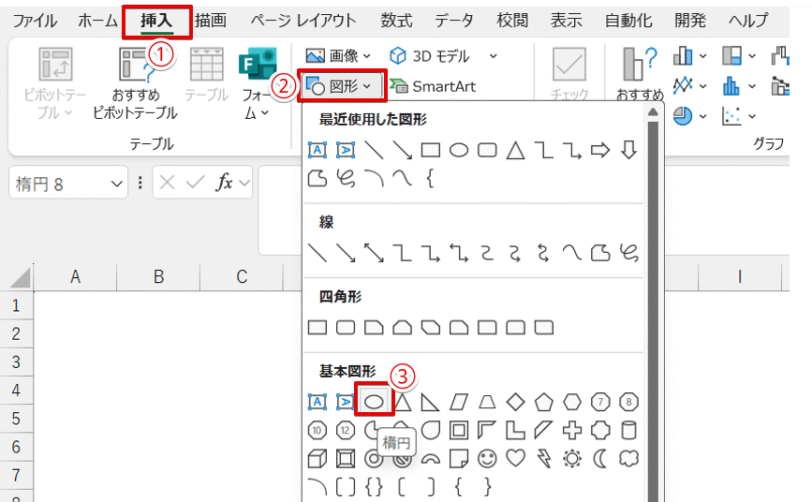
Task: Pick the dodecagon shape labeled 12
Action: [345, 430]
